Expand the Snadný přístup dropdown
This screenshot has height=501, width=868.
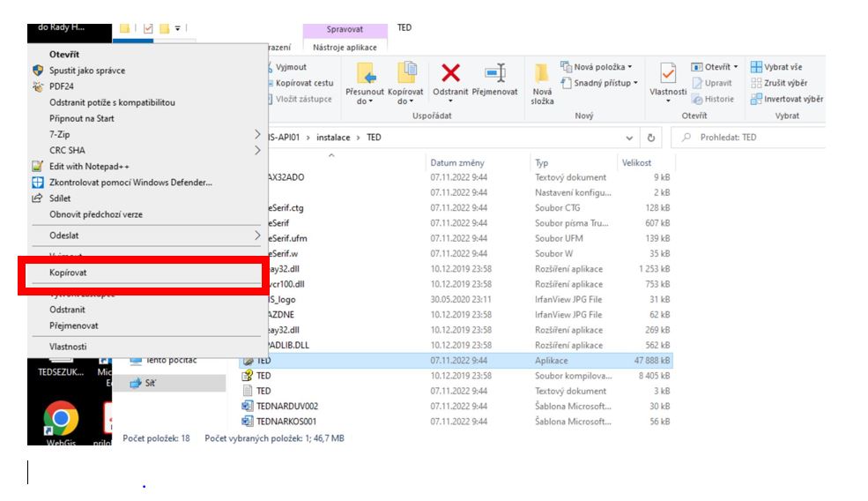click(598, 83)
